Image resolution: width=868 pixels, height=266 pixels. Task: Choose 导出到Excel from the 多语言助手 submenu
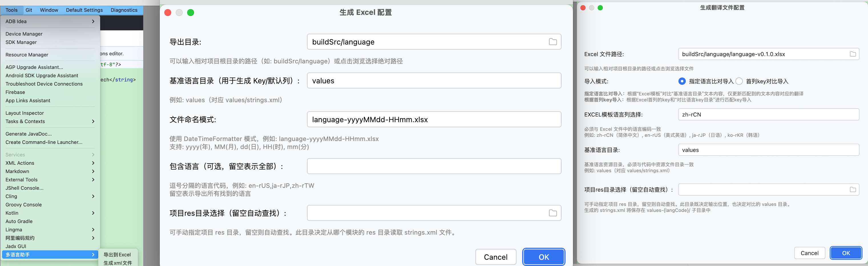(117, 255)
